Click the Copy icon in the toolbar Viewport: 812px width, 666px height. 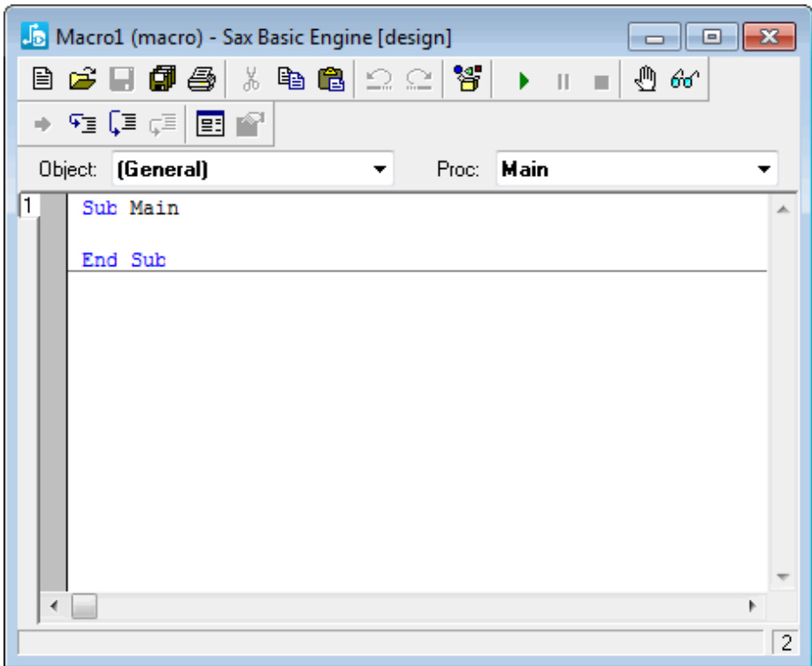(290, 81)
